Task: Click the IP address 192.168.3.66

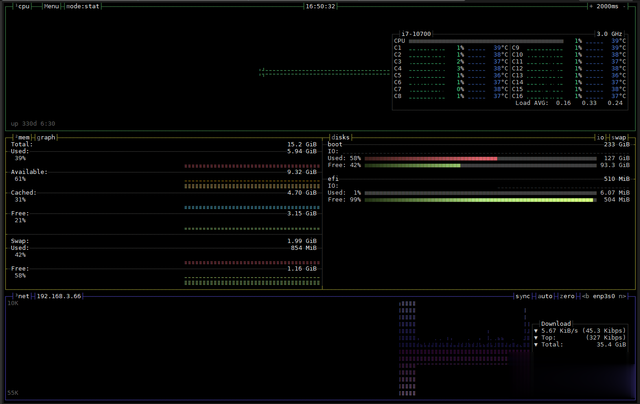Action: [x=59, y=296]
